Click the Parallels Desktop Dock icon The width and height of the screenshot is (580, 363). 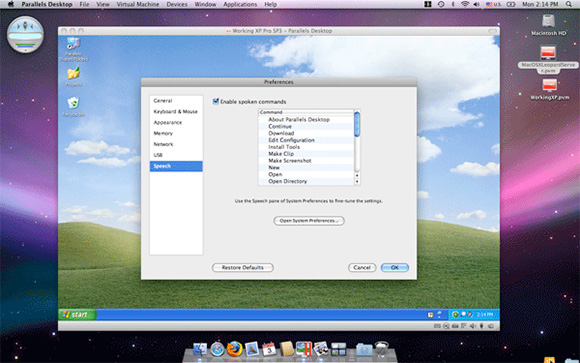tap(304, 349)
